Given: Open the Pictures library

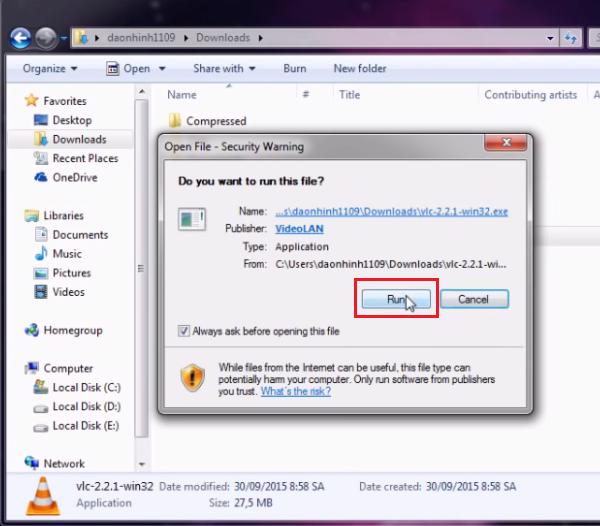Looking at the screenshot, I should [71, 273].
